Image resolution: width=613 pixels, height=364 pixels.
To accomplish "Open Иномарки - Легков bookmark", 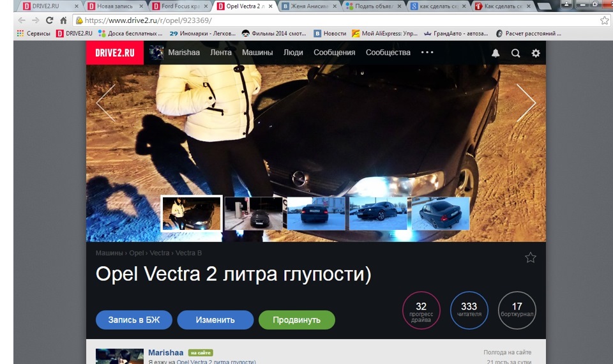I will coord(202,34).
